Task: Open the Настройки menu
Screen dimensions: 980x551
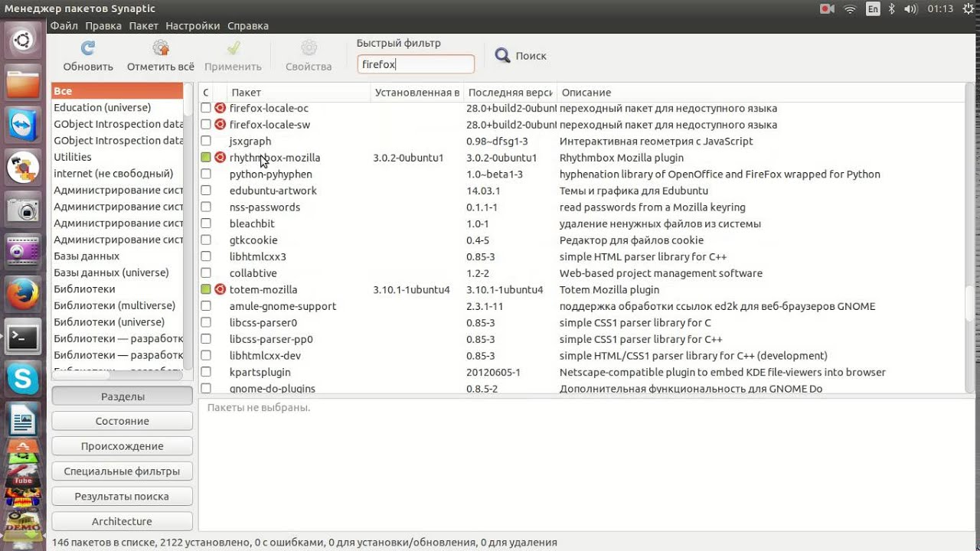Action: [x=193, y=25]
